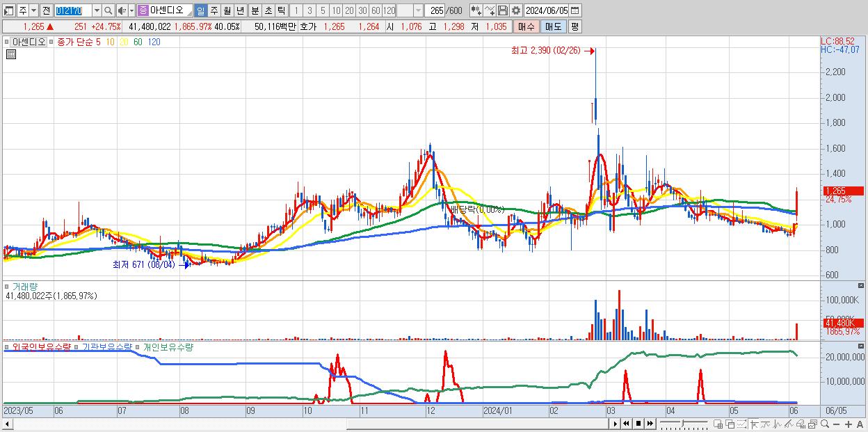Expand the speaker options dropdown arrow

coord(131,10)
